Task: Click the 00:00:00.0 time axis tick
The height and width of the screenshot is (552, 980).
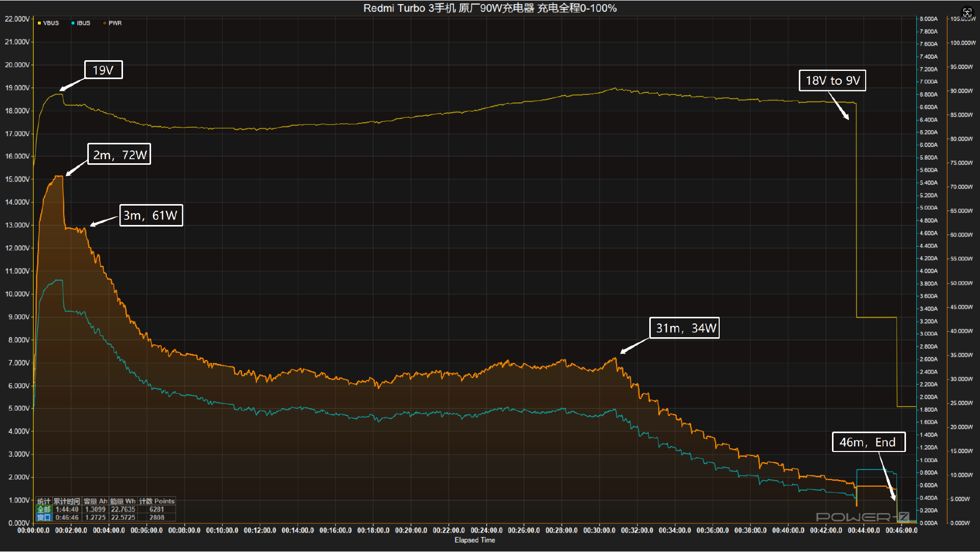Action: (x=34, y=531)
